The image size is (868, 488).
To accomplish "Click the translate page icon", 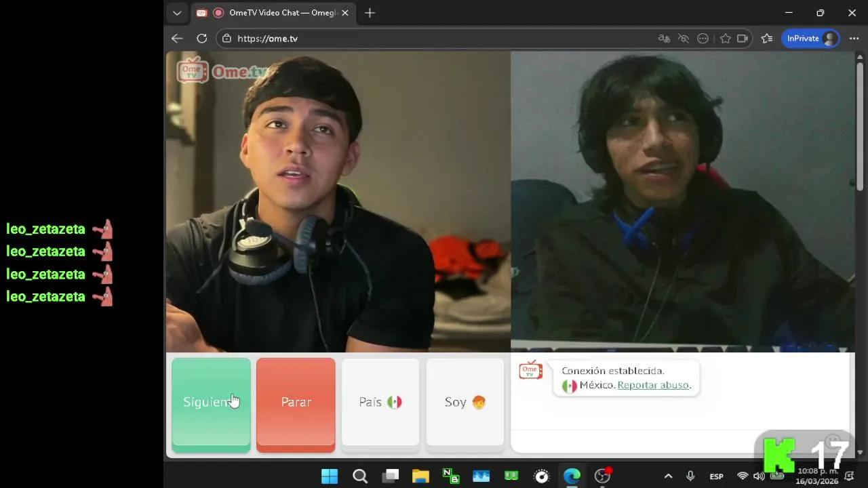I will click(x=665, y=39).
